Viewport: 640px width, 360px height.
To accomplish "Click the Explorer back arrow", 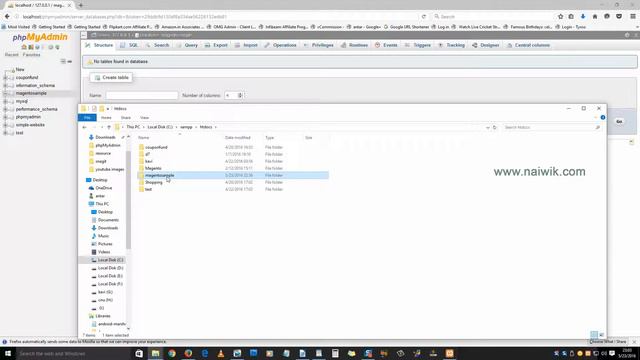I will pyautogui.click(x=84, y=127).
